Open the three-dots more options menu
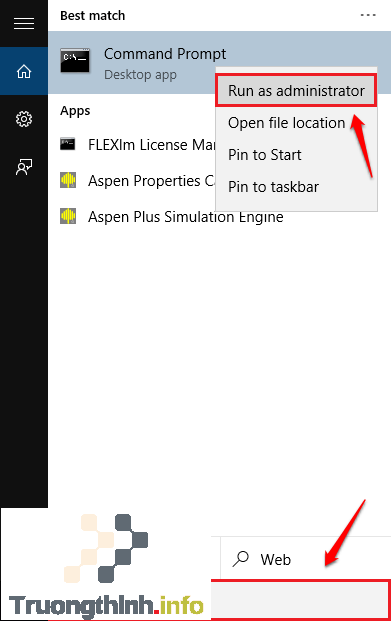 368,15
